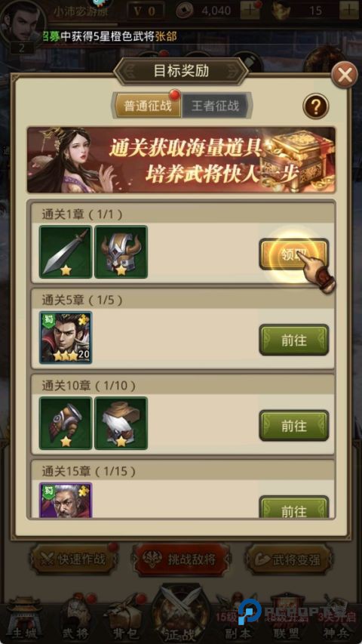Image resolution: width=362 pixels, height=644 pixels.
Task: Tap the sword reward icon
Action: [x=66, y=251]
